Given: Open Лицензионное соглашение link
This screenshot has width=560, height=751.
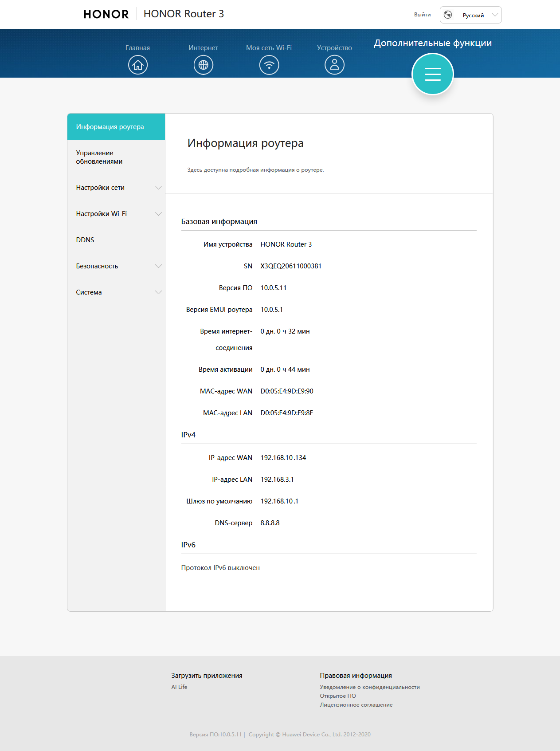Looking at the screenshot, I should [x=356, y=705].
